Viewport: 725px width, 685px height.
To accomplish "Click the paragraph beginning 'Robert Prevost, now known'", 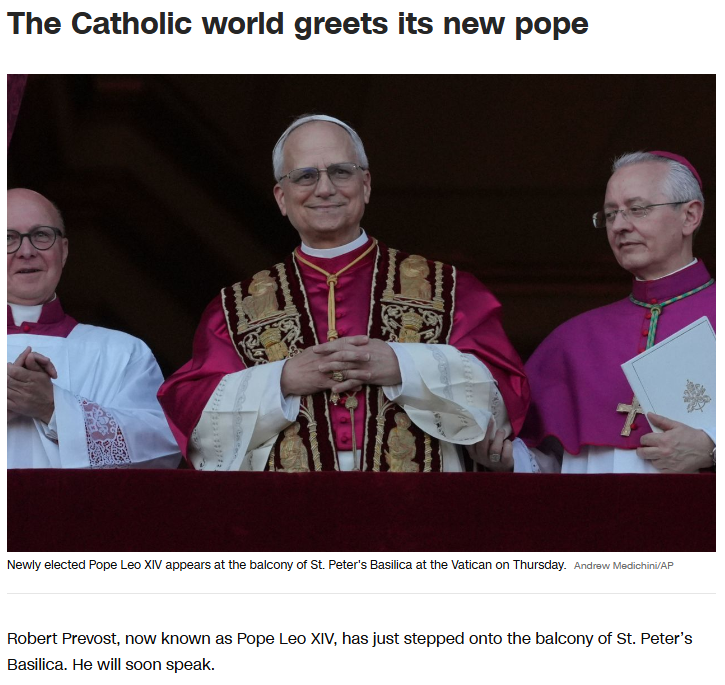I will 350,651.
